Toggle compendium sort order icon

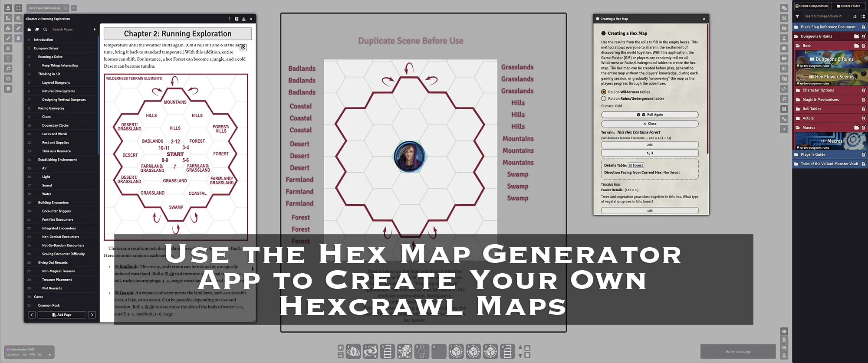coord(855,16)
